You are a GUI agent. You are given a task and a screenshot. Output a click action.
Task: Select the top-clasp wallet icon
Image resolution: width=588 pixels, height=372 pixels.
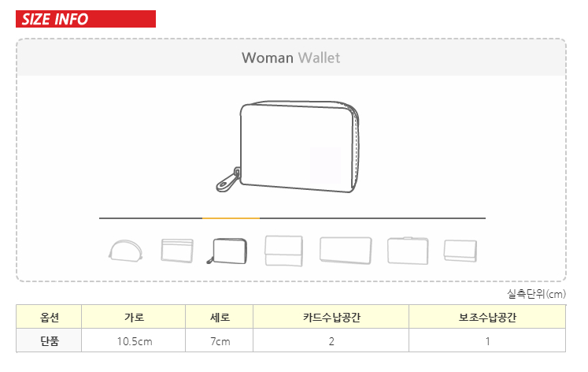pos(408,250)
